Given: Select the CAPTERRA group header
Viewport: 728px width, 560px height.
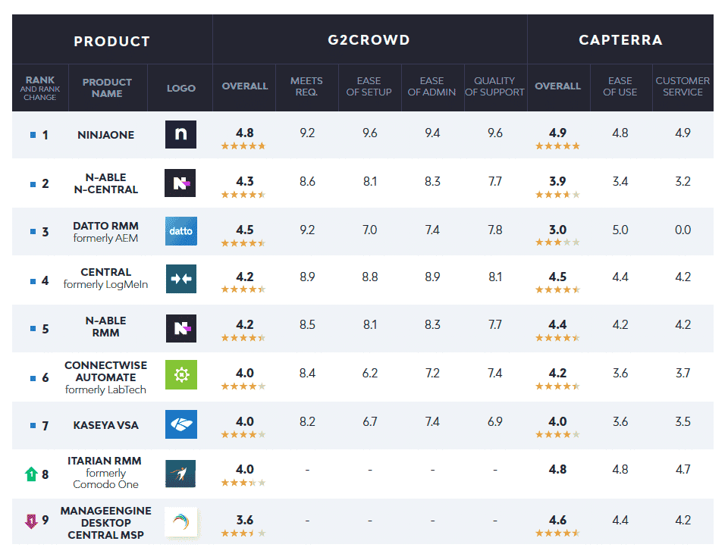Looking at the screenshot, I should pyautogui.click(x=621, y=40).
